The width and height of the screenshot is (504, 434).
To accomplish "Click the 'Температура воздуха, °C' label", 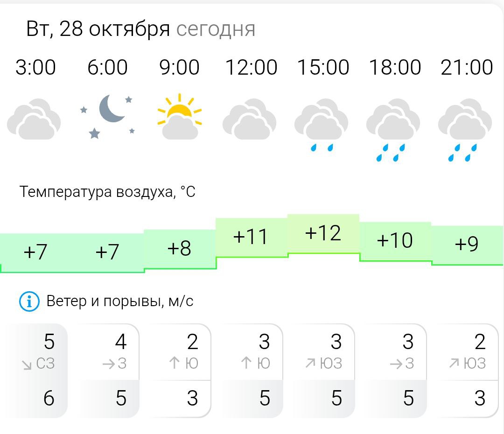I will (x=107, y=192).
